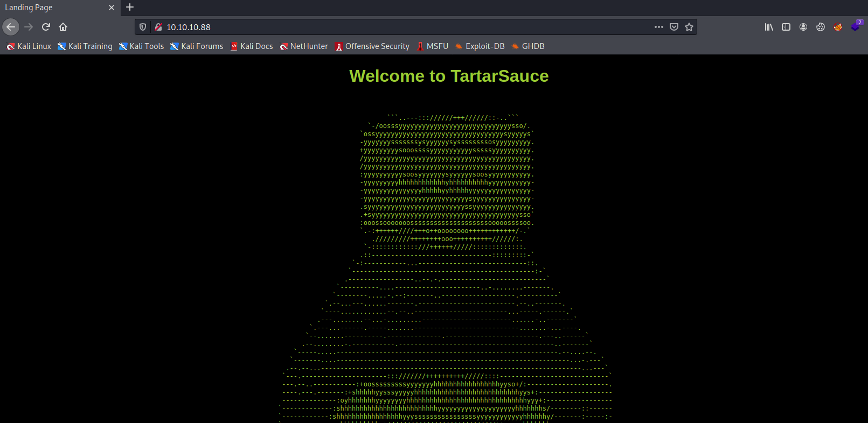Close the Landing Page tab
Image resolution: width=868 pixels, height=423 pixels.
click(112, 8)
